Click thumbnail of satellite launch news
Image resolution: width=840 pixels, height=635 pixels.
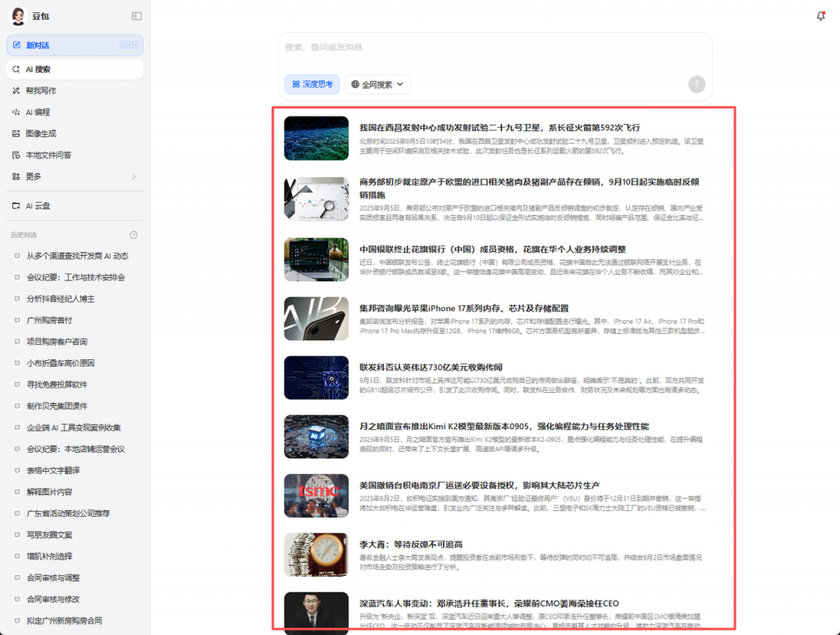point(316,139)
